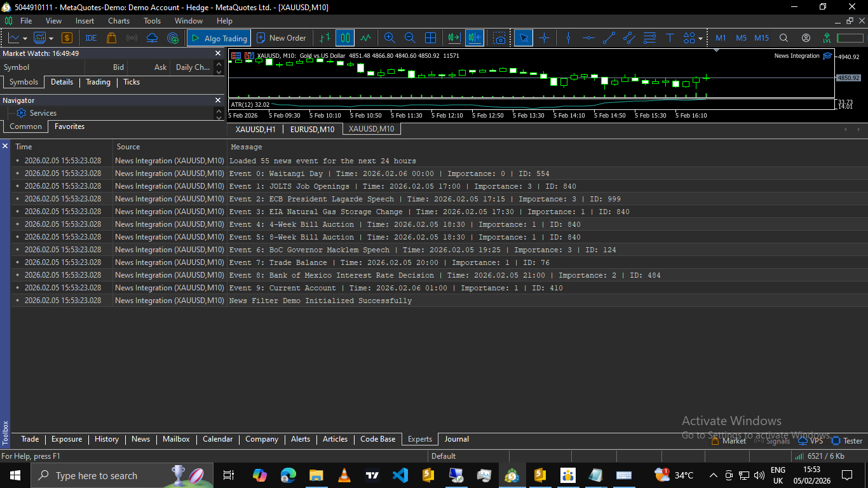This screenshot has width=868, height=488.
Task: Switch timeframe to M15
Action: click(761, 37)
